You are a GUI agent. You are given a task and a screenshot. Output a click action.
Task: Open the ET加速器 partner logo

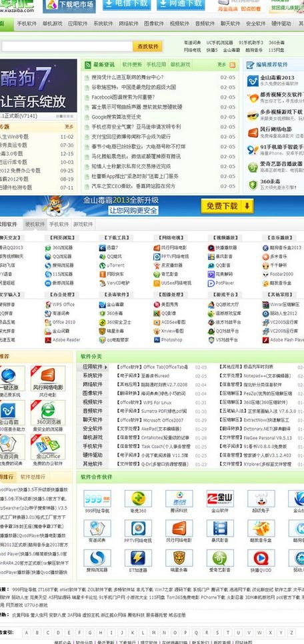[x=138, y=558]
